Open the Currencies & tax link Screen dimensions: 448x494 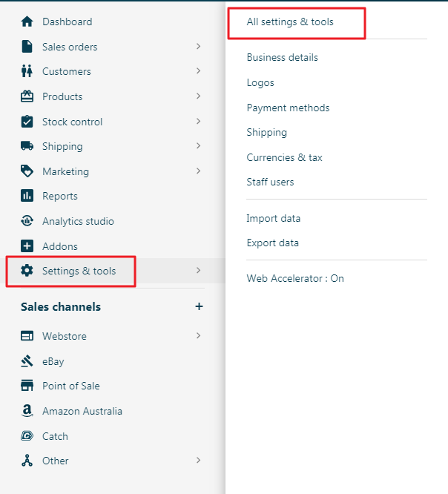click(284, 157)
